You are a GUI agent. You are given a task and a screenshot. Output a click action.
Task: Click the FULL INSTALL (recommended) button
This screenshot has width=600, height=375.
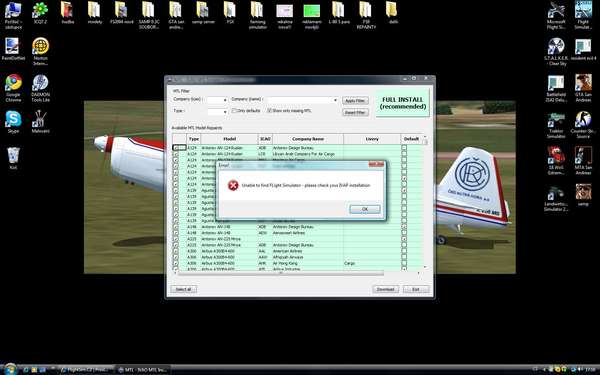(403, 103)
